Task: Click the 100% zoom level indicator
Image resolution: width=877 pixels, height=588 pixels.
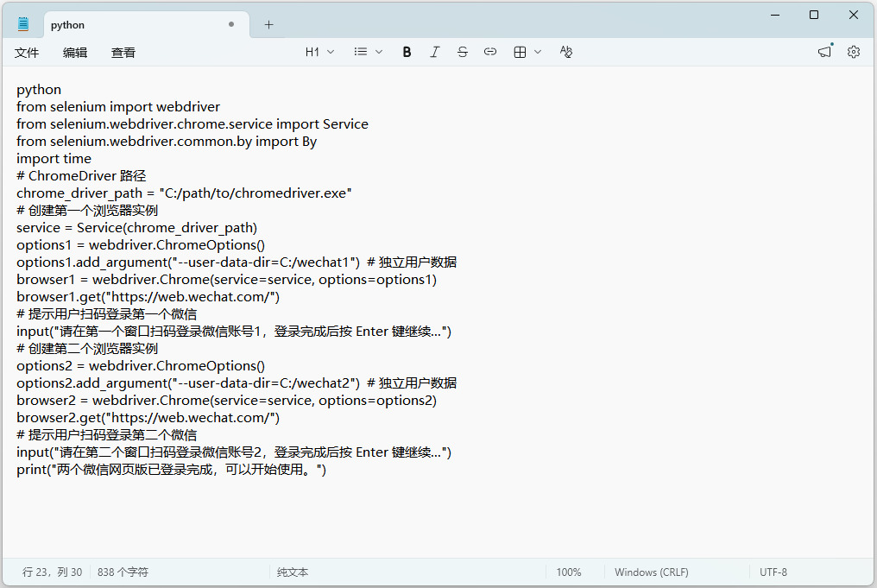Action: coord(569,572)
